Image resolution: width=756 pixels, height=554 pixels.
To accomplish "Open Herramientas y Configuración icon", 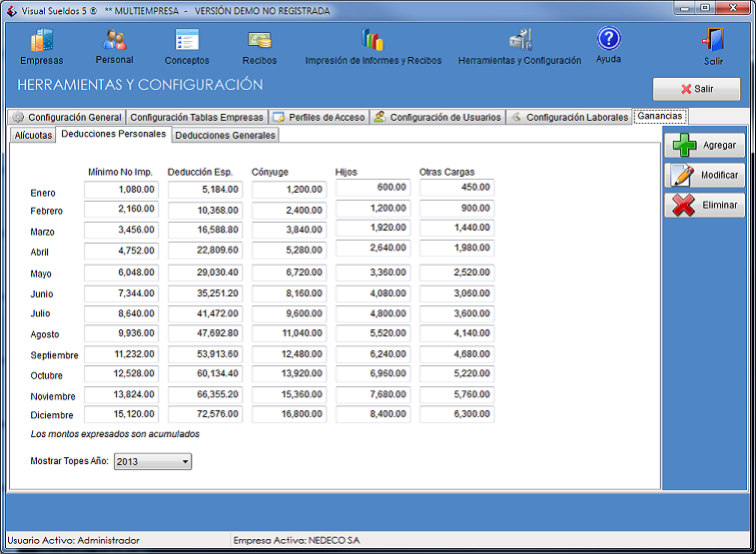I will (x=520, y=40).
